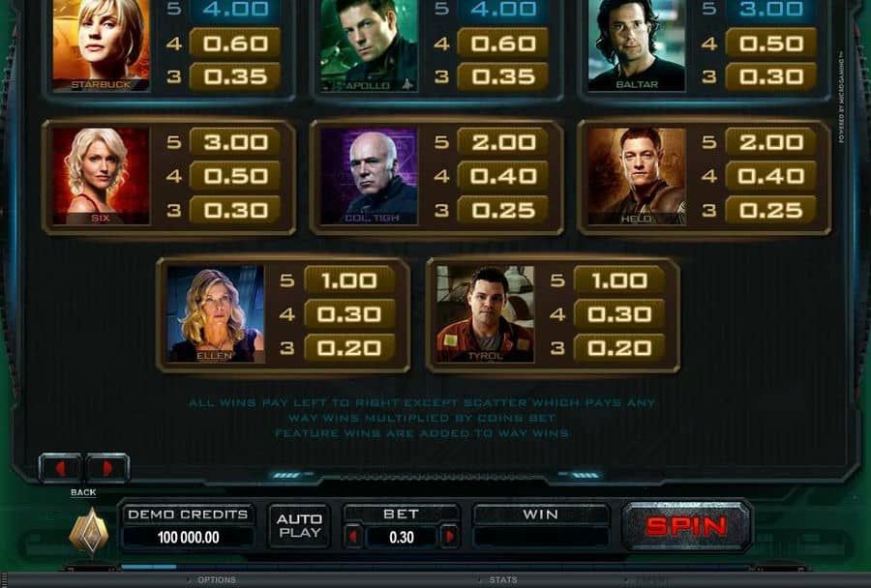The height and width of the screenshot is (588, 871).
Task: Click the Six character symbol
Action: point(101,176)
